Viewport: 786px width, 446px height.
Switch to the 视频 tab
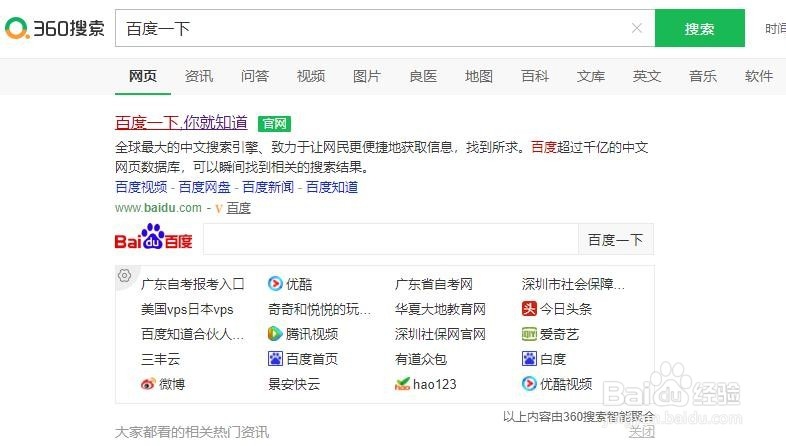[x=311, y=76]
